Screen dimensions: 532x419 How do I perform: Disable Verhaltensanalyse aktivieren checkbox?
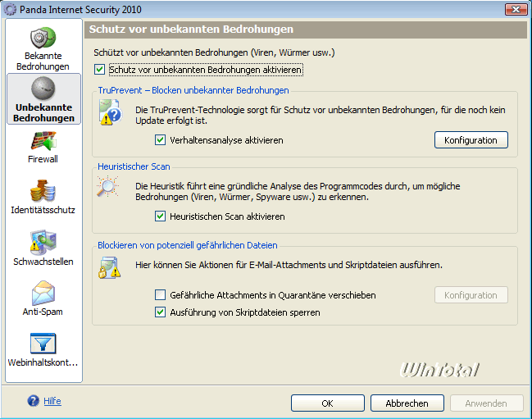(160, 139)
